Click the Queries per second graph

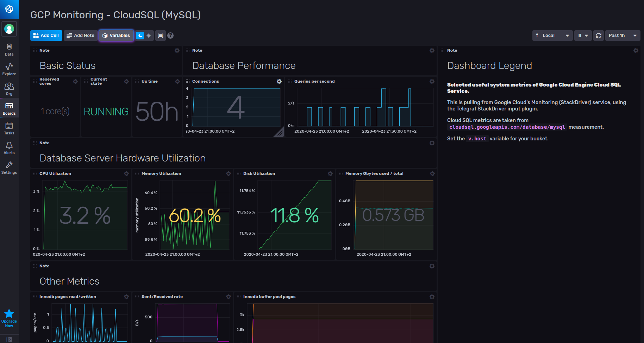[x=365, y=107]
